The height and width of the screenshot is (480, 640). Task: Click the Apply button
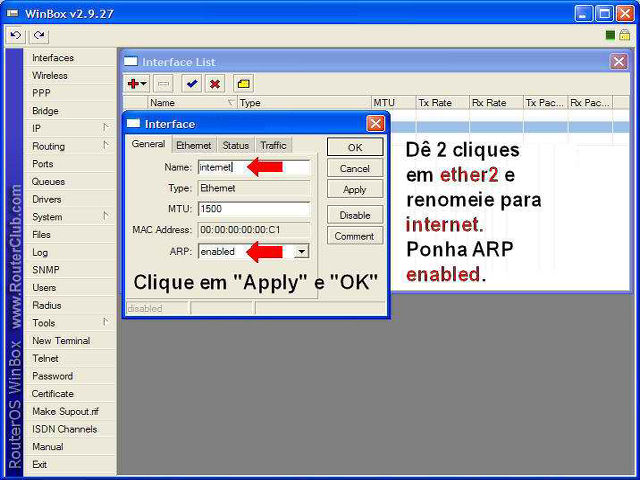click(x=355, y=189)
